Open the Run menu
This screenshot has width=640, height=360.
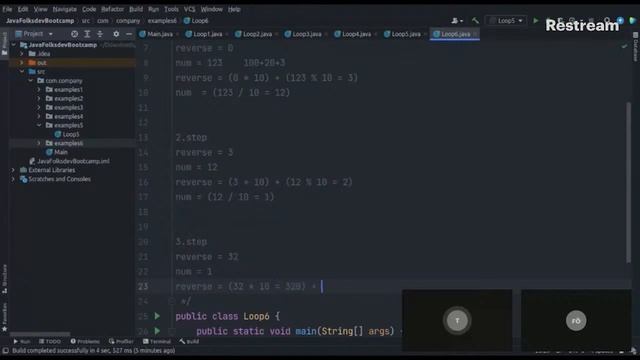[x=153, y=9]
